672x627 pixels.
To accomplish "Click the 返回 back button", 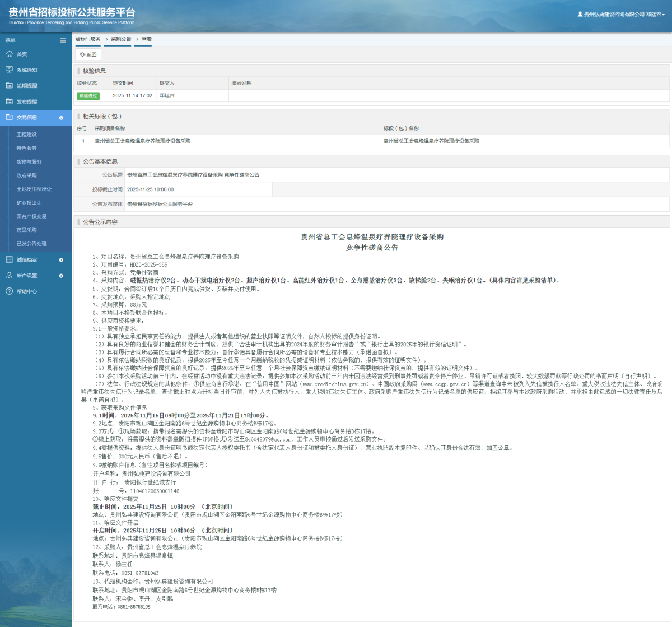I will (88, 55).
